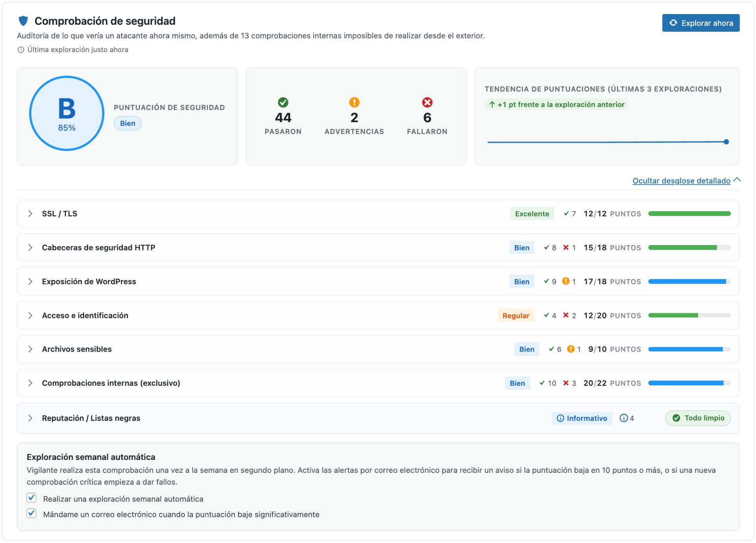756x543 pixels.
Task: Expand Comprobaciones internas (exclusivo) chevron
Action: [30, 383]
